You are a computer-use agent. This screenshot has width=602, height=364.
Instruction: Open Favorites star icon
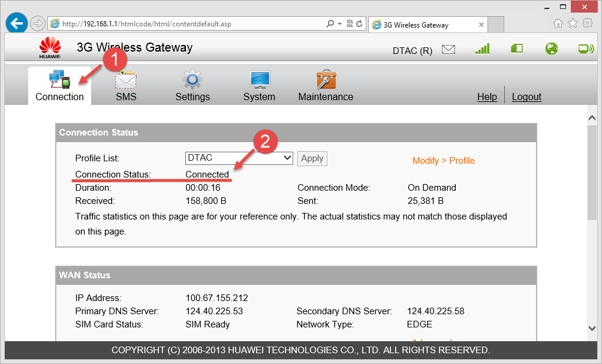pos(573,23)
